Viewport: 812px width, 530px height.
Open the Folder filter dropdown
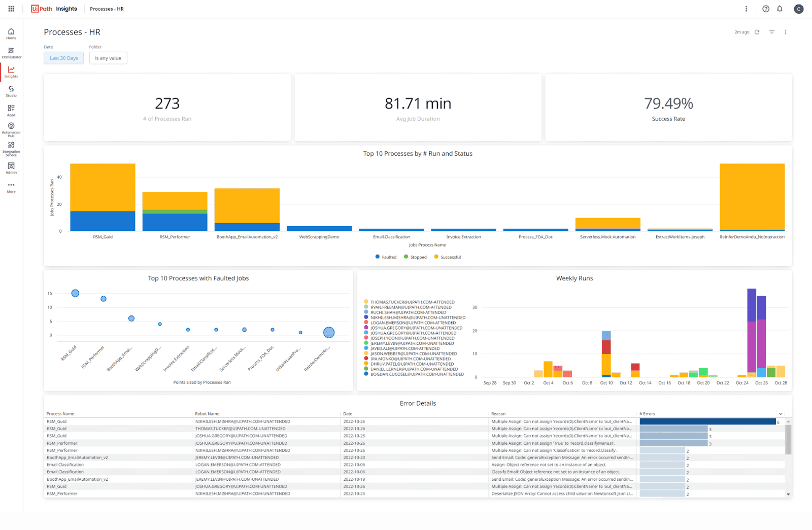108,58
